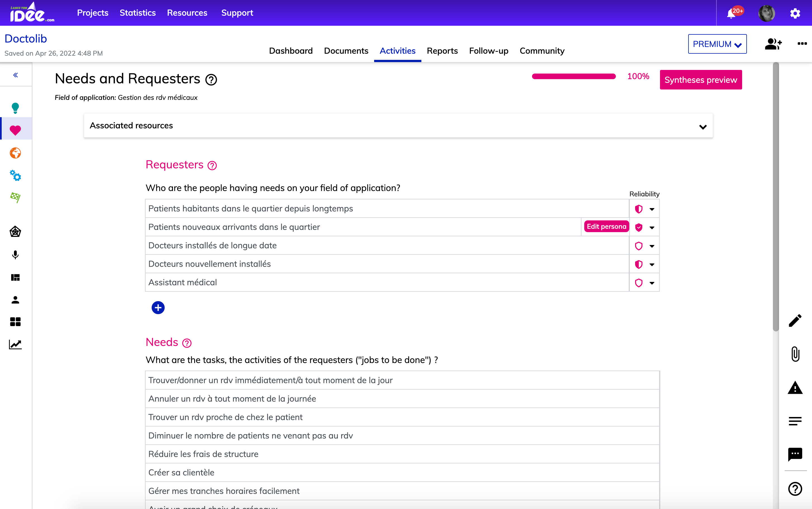812x509 pixels.
Task: Click help icon next to Needs heading
Action: click(x=187, y=343)
